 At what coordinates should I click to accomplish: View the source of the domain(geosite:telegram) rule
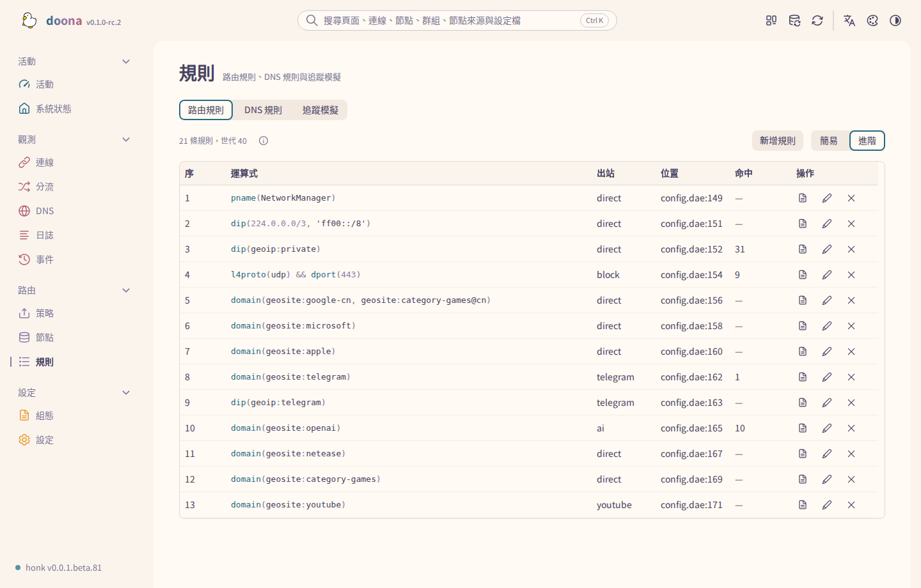coord(803,377)
